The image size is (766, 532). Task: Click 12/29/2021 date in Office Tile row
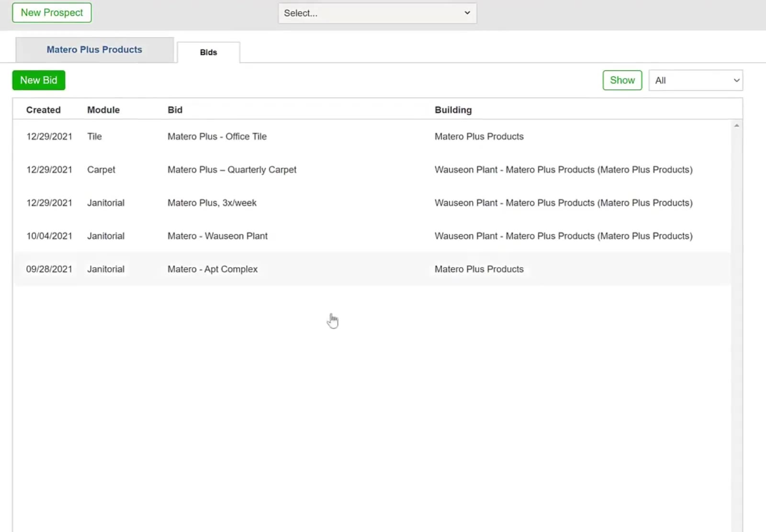pyautogui.click(x=49, y=136)
